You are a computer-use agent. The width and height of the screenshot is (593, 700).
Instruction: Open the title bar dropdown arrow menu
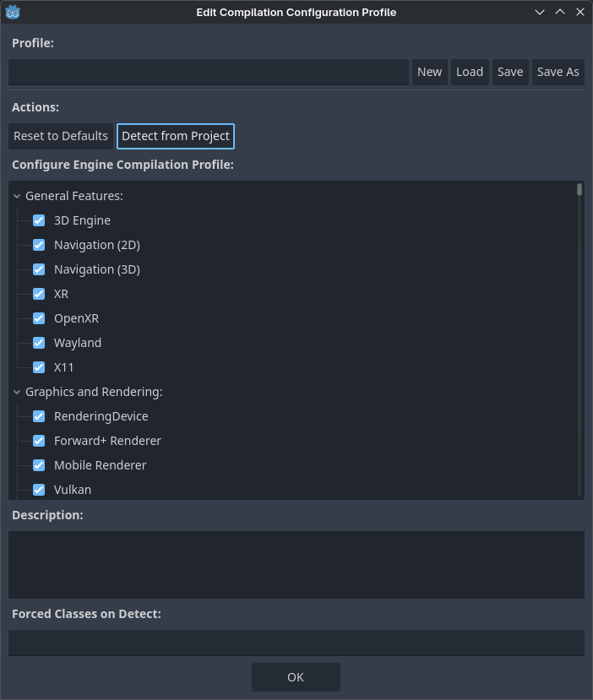coord(539,12)
